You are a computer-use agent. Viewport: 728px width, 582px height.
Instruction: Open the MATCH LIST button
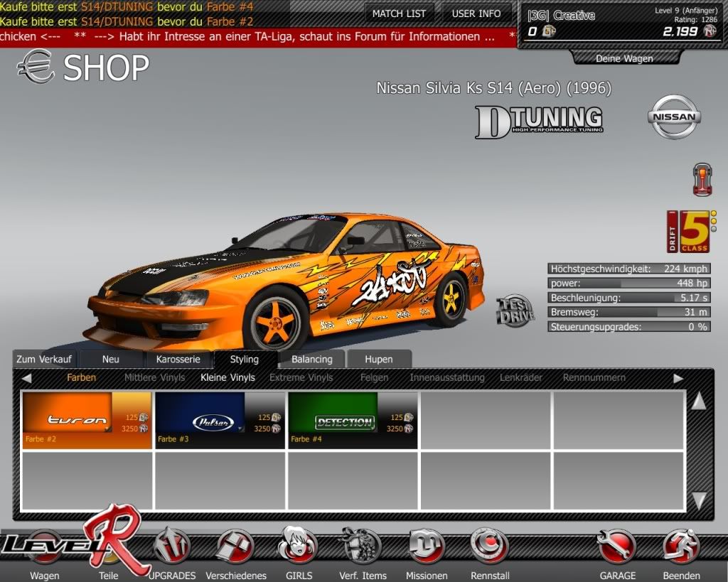pyautogui.click(x=399, y=14)
